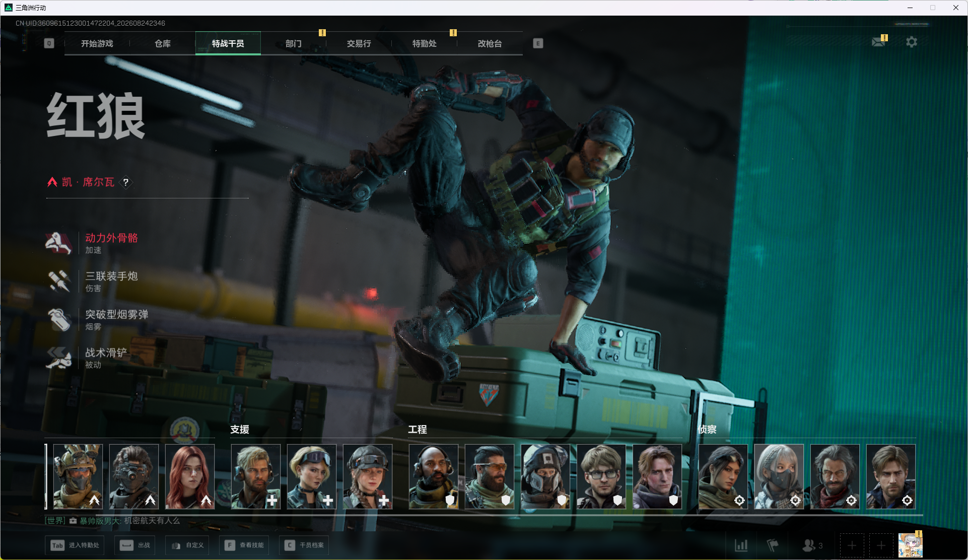Pick the bearded engineer with orange glasses

tap(490, 476)
